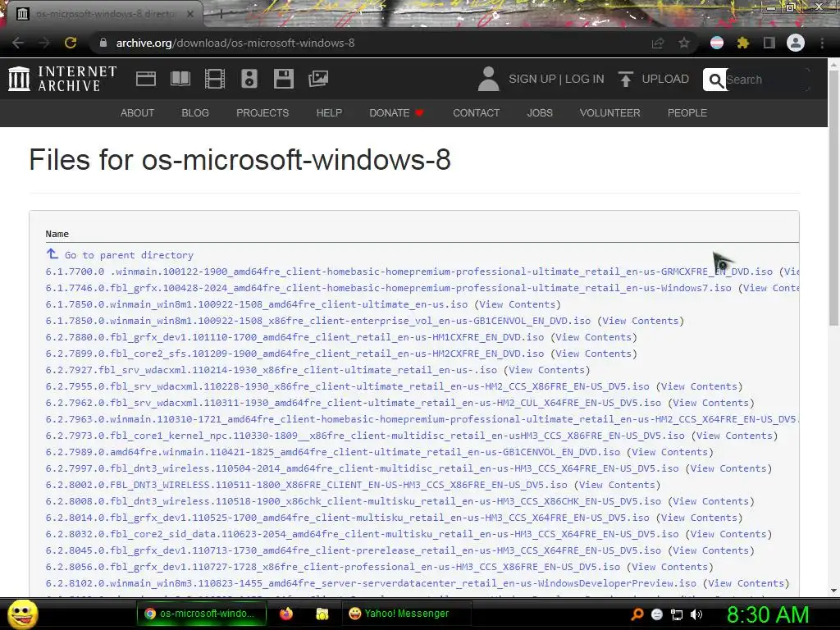Click the 8:30 AM clock

(768, 614)
